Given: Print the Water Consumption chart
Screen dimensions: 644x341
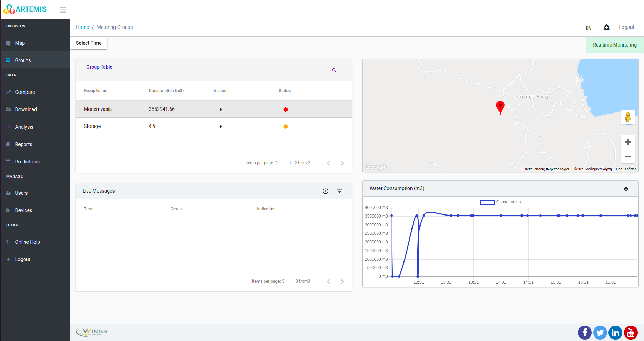Looking at the screenshot, I should click(x=626, y=189).
